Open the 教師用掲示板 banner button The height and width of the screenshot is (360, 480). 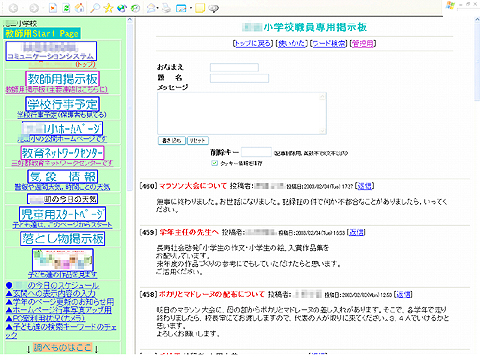click(x=63, y=79)
